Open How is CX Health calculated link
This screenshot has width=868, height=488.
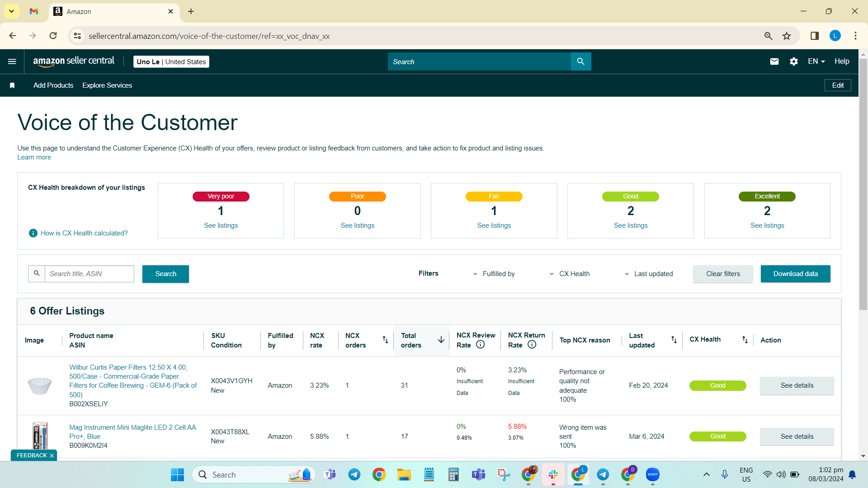coord(84,233)
